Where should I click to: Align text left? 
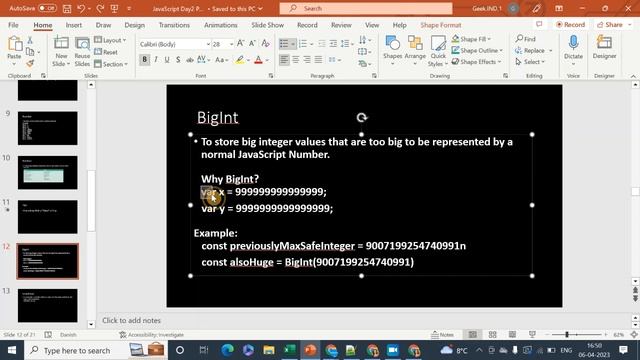pos(284,60)
